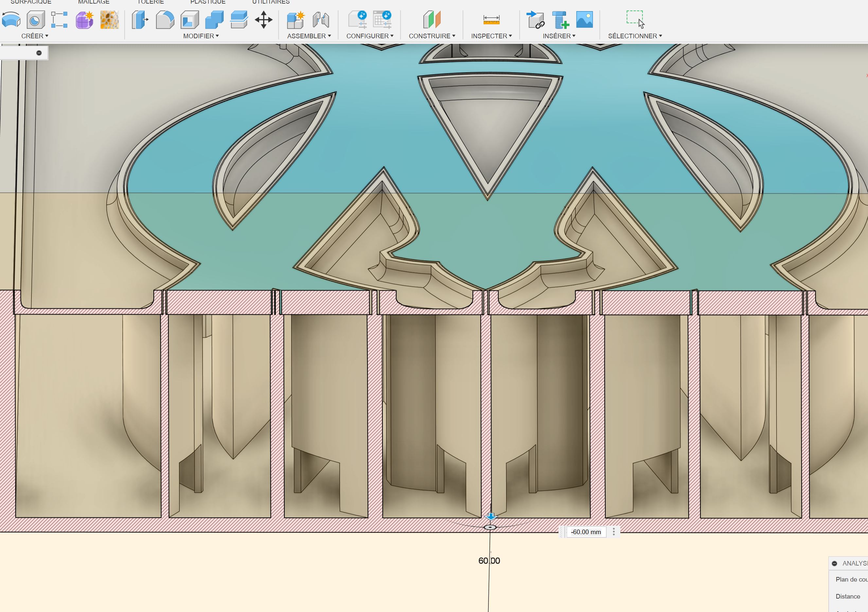Open the three-dot menu beside distance field
Viewport: 868px width, 612px height.
[613, 532]
